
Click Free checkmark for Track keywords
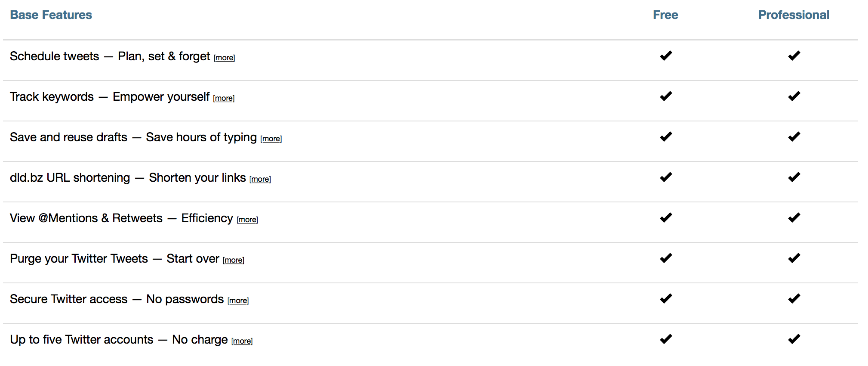click(x=666, y=96)
